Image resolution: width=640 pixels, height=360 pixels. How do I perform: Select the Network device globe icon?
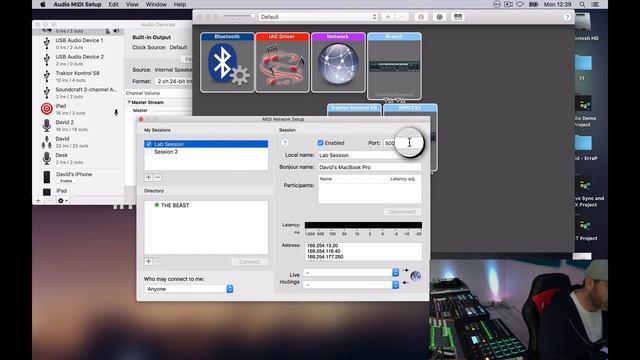click(338, 62)
